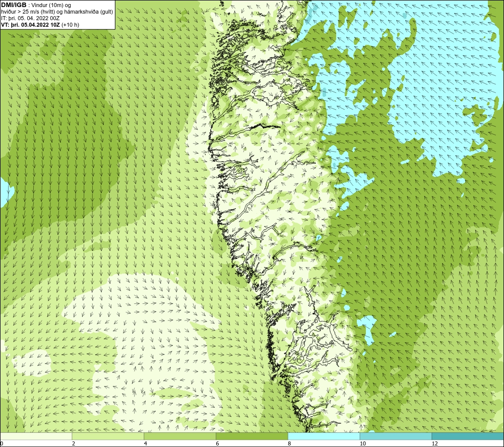Click the legend value label '0'
The height and width of the screenshot is (447, 504).
pyautogui.click(x=2, y=443)
